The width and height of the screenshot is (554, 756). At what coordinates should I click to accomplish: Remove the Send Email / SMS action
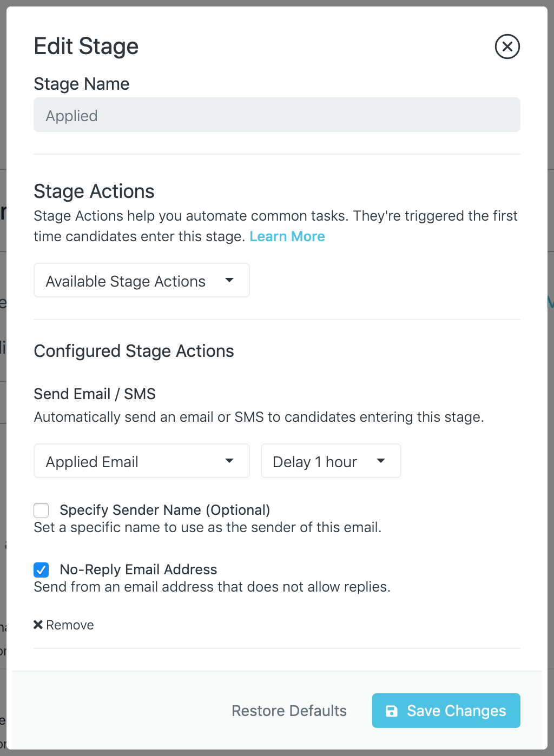tap(70, 625)
